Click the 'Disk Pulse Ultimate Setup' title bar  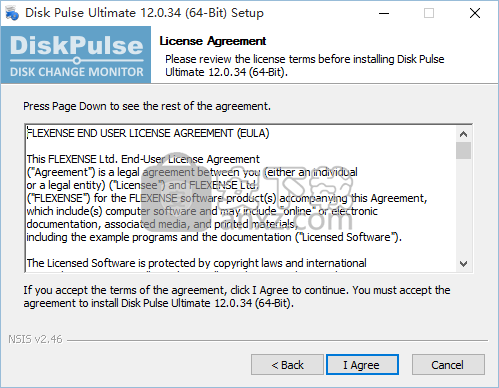pyautogui.click(x=144, y=13)
